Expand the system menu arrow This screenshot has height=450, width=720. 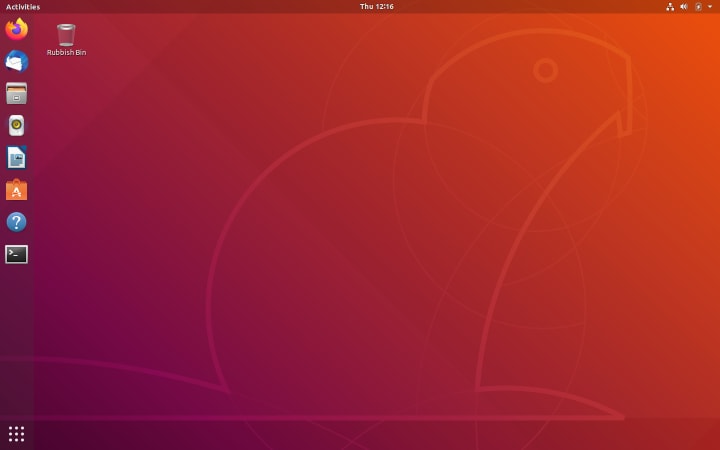(x=710, y=6)
